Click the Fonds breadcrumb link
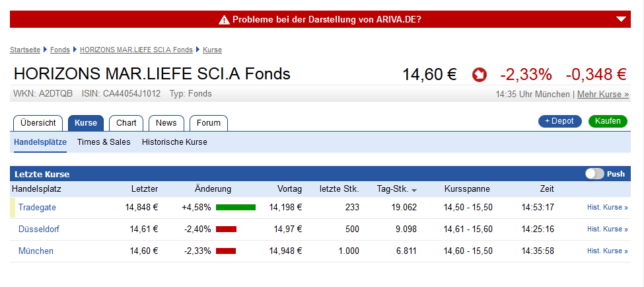 point(60,50)
